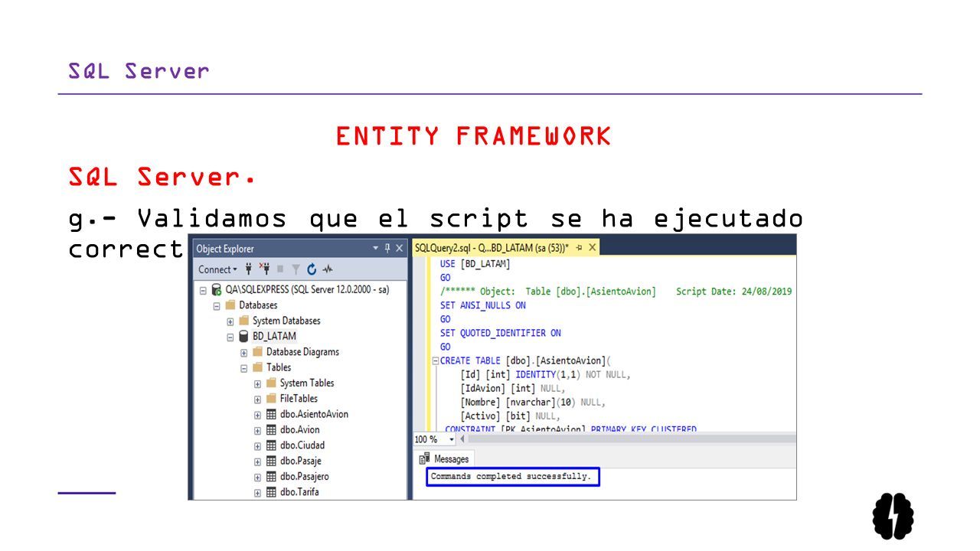Select the dbo.Tarifa table label

point(299,492)
